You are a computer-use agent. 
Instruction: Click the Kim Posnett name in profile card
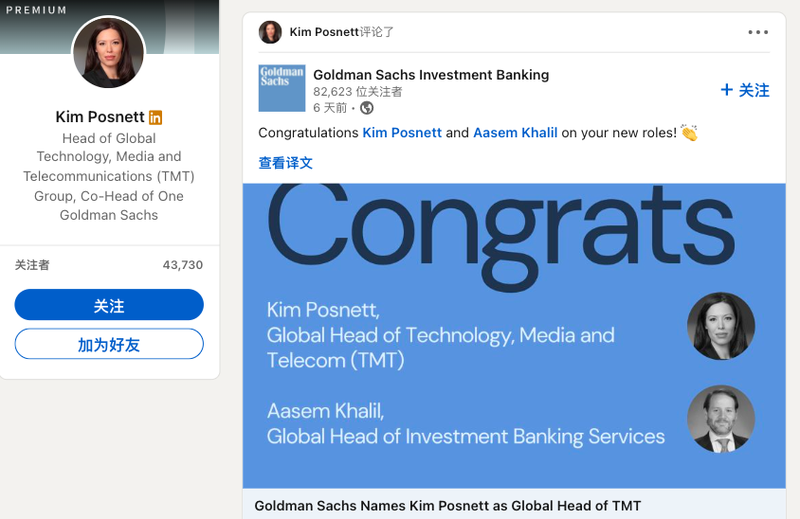point(100,117)
